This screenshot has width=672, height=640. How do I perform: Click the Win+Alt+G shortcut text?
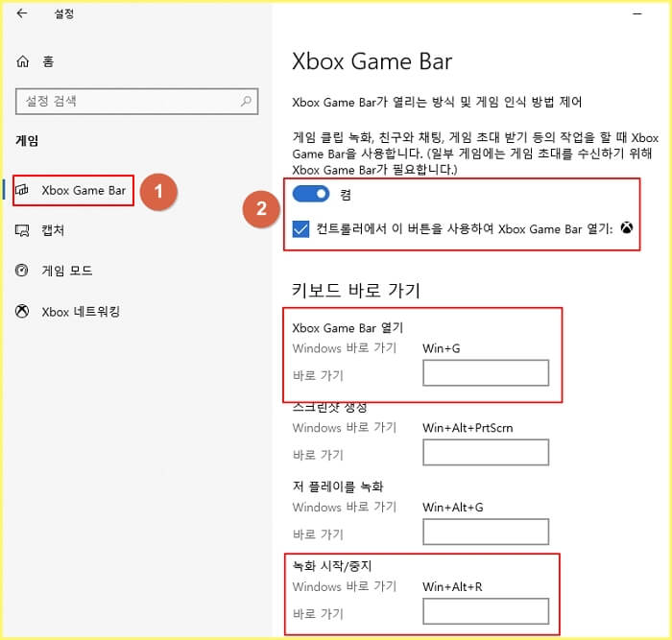pos(452,508)
